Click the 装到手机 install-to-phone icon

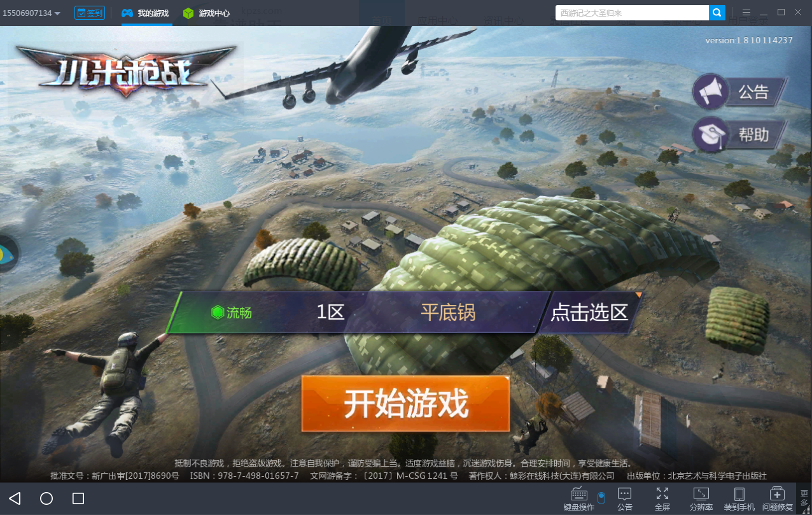739,499
